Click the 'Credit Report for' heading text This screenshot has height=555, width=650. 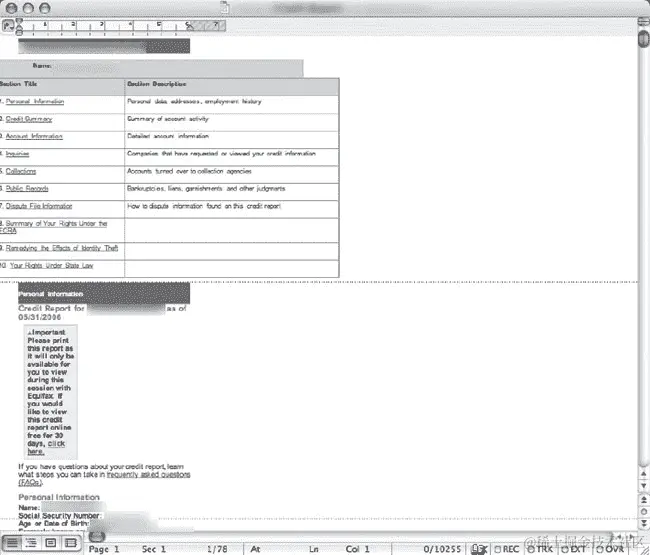click(51, 308)
